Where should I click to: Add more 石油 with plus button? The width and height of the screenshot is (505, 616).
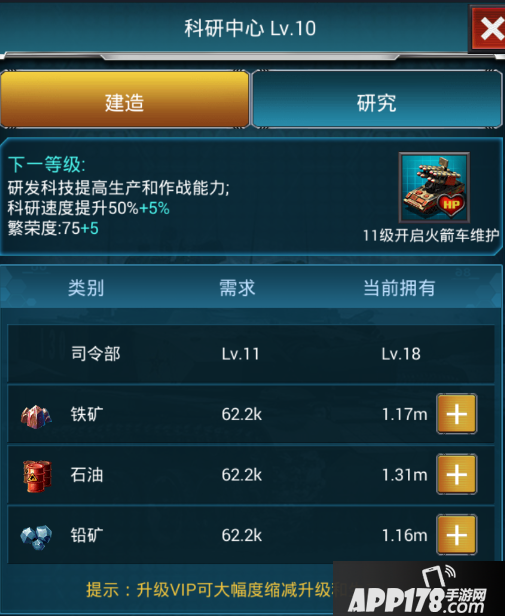457,475
